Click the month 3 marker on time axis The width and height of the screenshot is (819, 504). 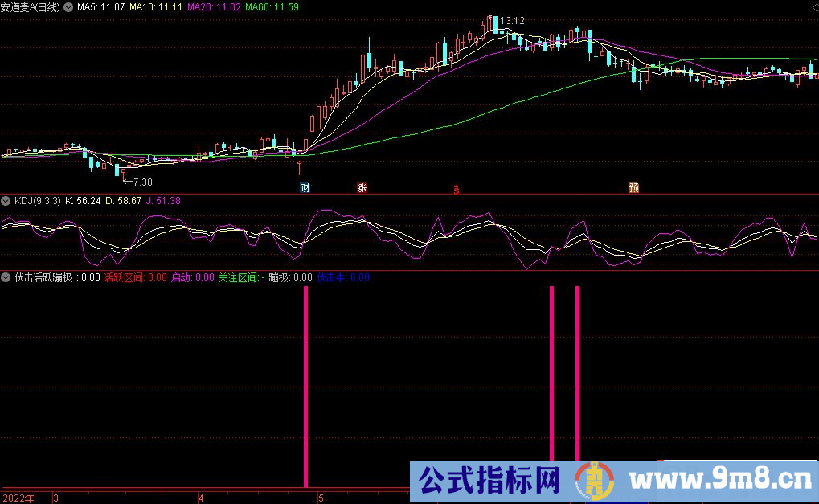point(56,498)
